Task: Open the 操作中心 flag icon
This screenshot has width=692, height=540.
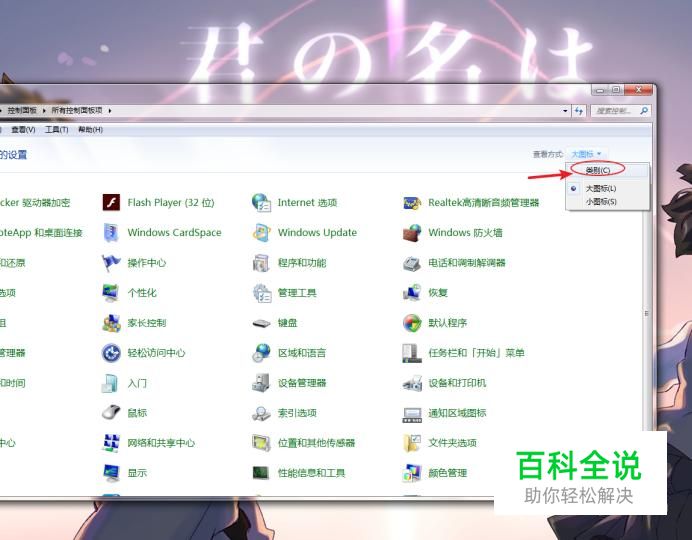Action: (111, 262)
